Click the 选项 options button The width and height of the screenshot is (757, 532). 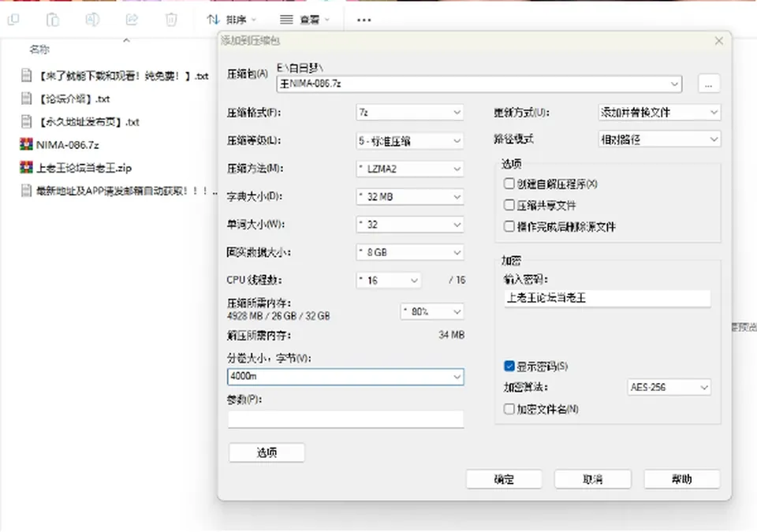pyautogui.click(x=267, y=452)
